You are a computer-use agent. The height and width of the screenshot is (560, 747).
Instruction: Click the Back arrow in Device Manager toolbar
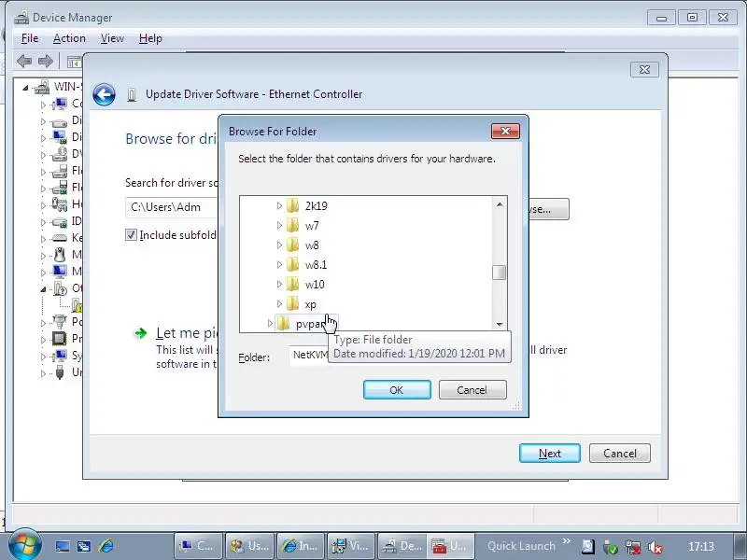[24, 61]
